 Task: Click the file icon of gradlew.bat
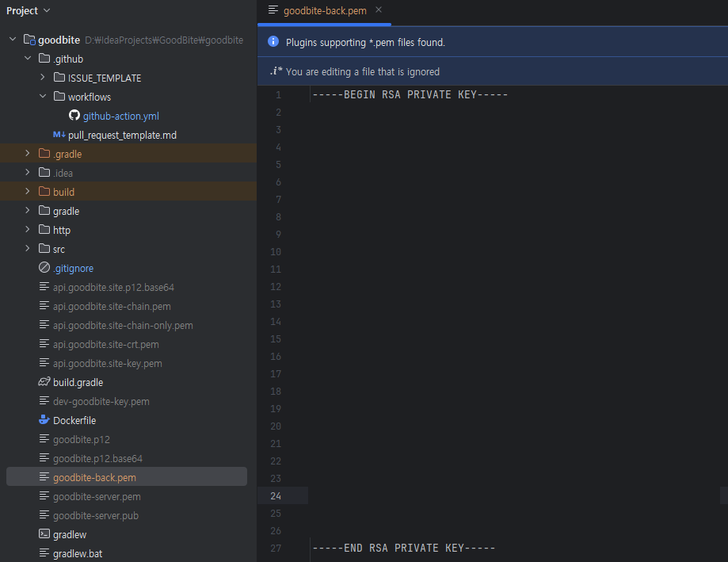pyautogui.click(x=44, y=552)
